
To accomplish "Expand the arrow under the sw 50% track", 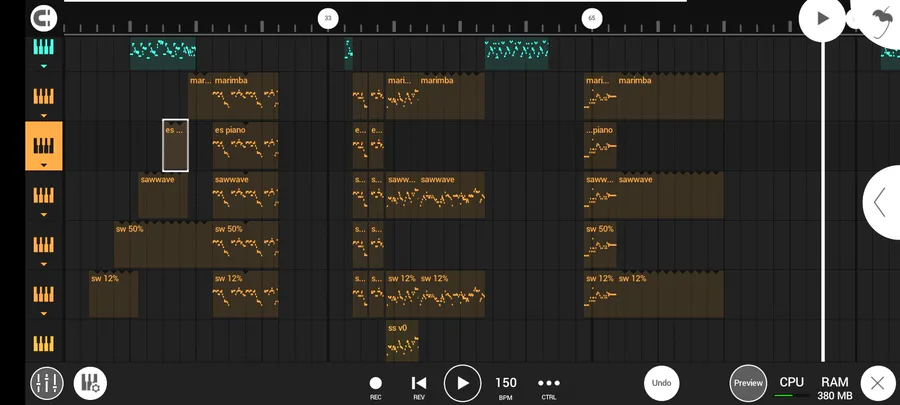I will tap(44, 264).
